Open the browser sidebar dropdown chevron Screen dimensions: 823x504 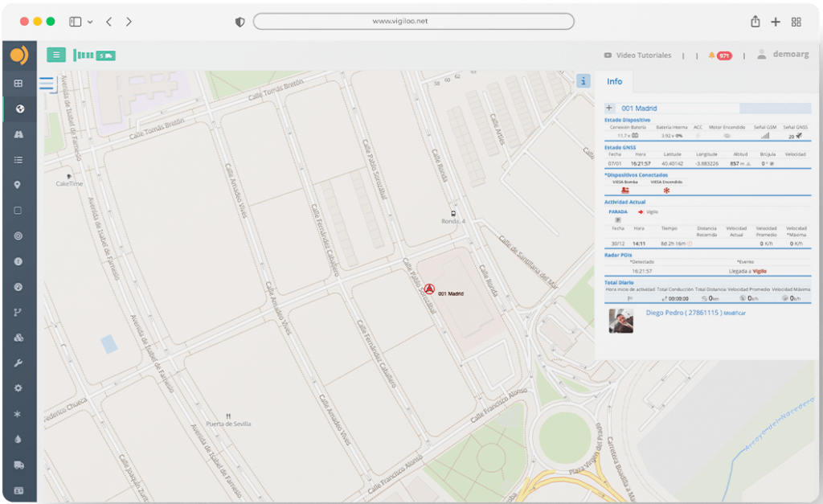(x=89, y=22)
